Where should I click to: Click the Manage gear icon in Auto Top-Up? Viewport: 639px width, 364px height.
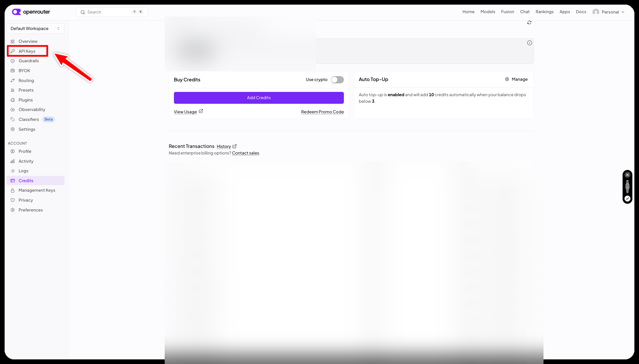coord(507,79)
